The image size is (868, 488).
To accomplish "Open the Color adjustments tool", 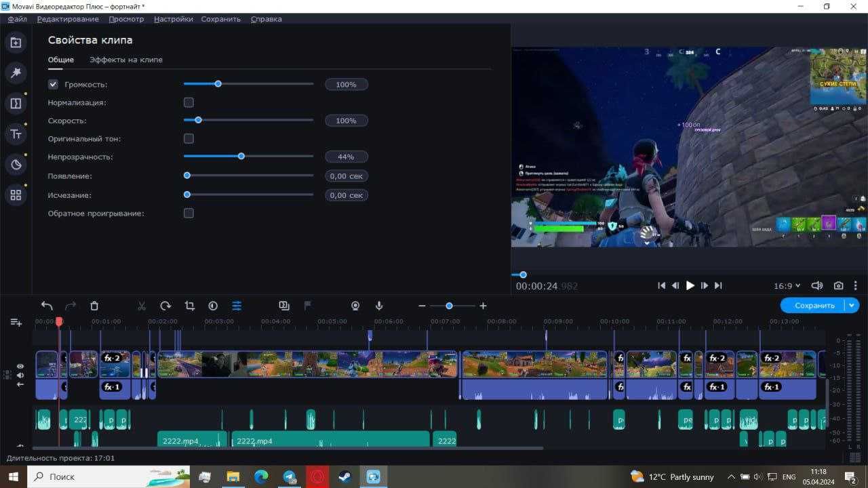I will [x=213, y=306].
